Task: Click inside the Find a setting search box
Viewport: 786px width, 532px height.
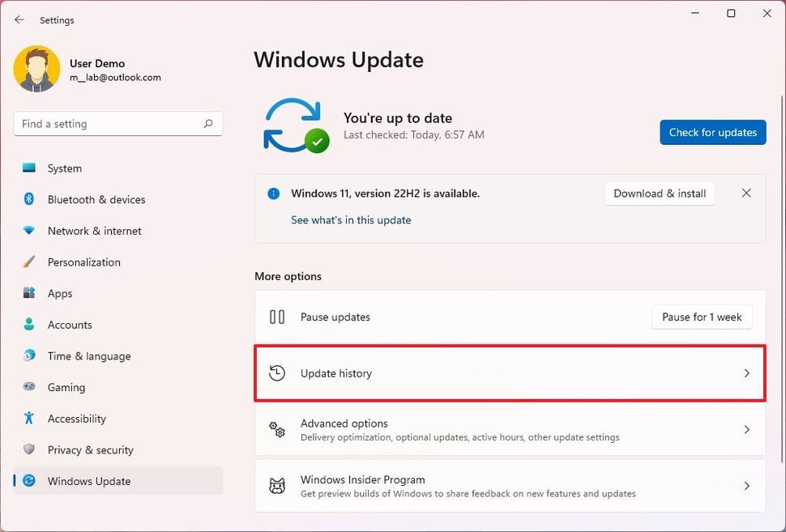Action: coord(117,123)
